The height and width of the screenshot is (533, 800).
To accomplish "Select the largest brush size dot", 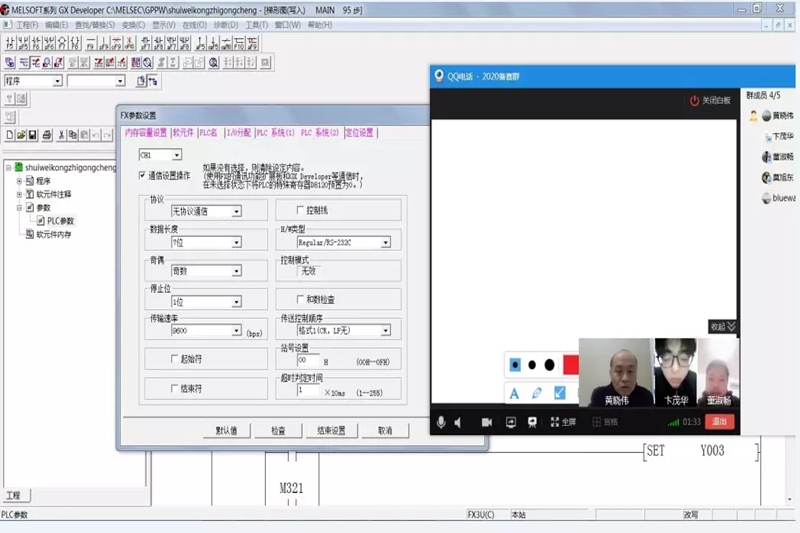I will coord(549,365).
